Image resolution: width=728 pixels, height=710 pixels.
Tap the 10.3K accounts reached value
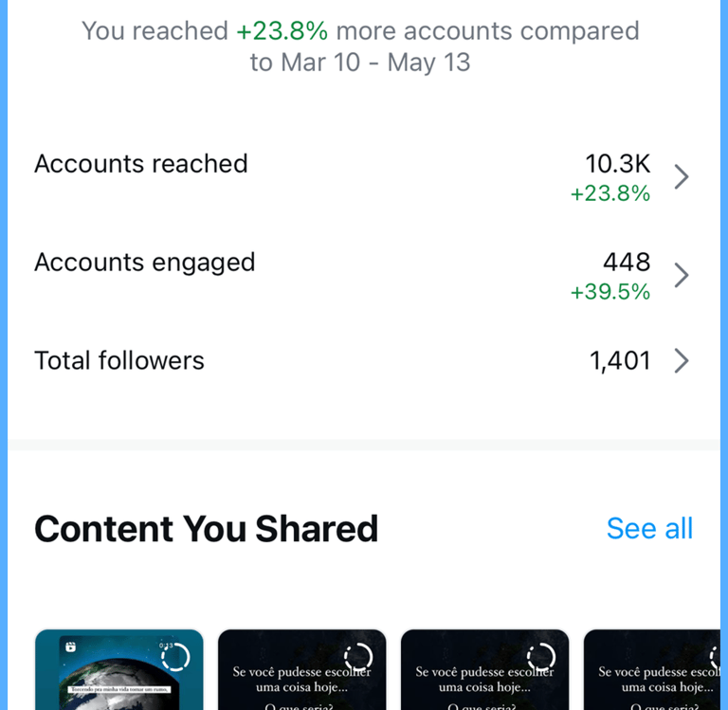[618, 164]
